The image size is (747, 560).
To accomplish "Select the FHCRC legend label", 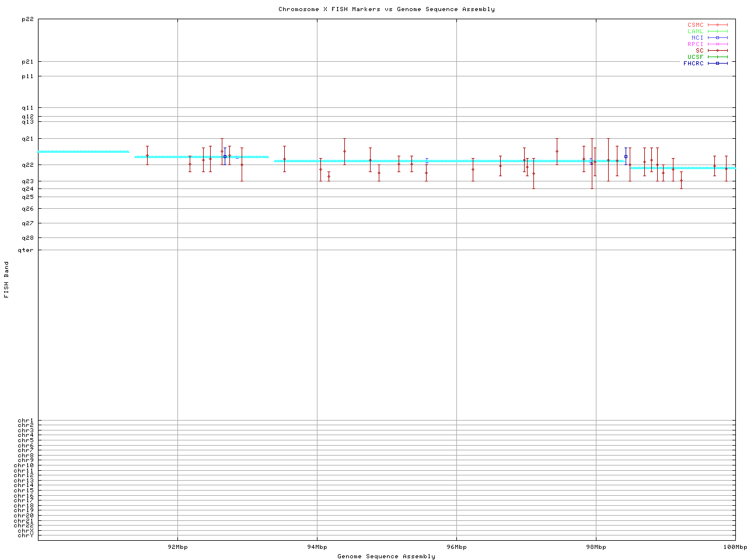I will click(693, 63).
